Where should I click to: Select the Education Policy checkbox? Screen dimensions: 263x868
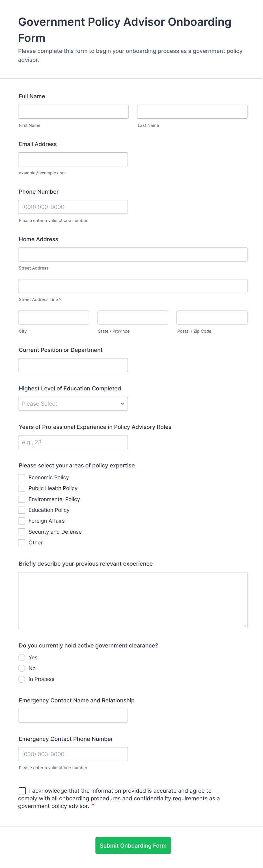(x=21, y=510)
